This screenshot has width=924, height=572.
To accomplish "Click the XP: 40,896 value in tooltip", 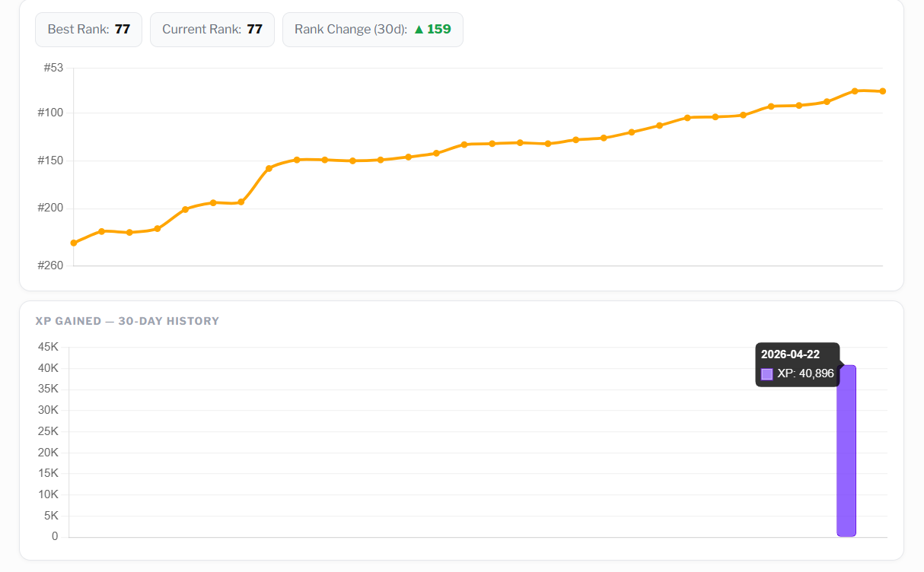I will [x=805, y=374].
